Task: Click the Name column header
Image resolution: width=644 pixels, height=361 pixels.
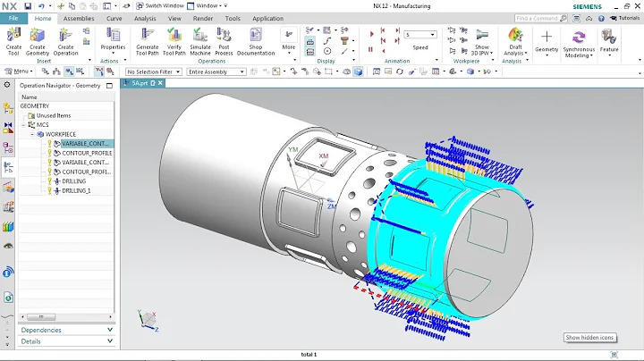Action: (66, 97)
